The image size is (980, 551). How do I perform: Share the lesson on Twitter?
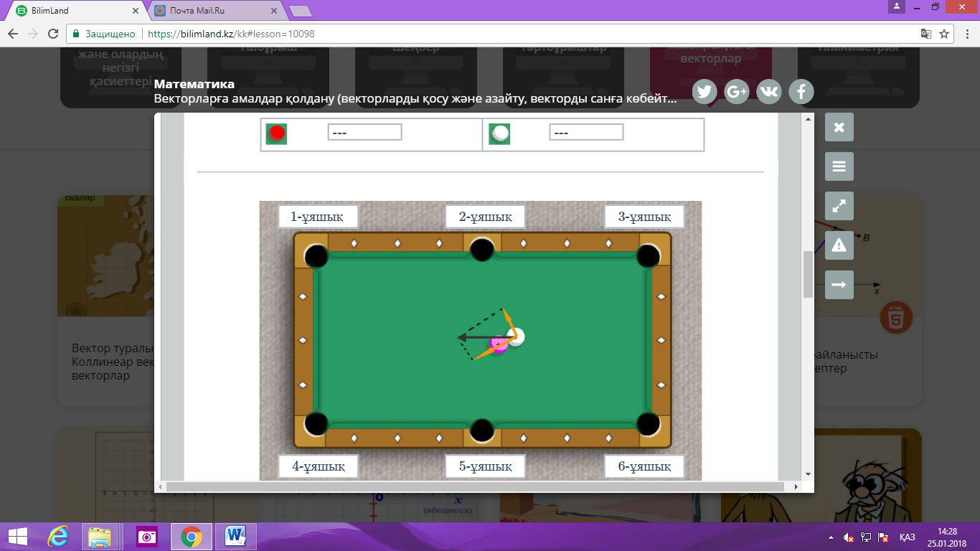pos(704,91)
